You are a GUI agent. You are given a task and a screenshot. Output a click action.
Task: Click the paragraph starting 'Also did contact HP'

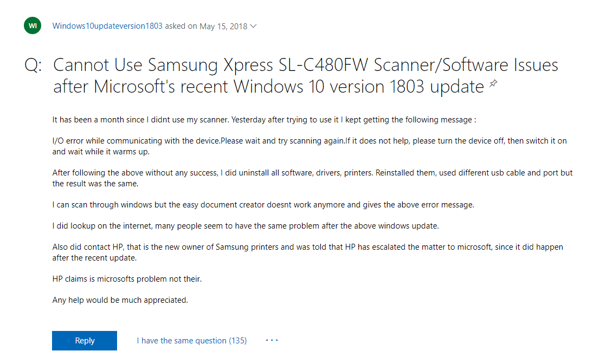[307, 247]
